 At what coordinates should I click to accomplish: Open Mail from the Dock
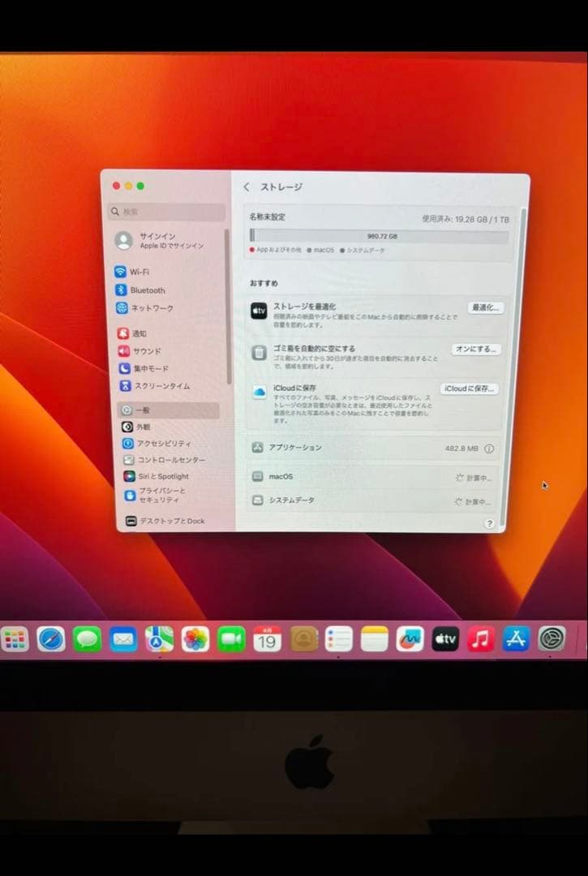(123, 639)
